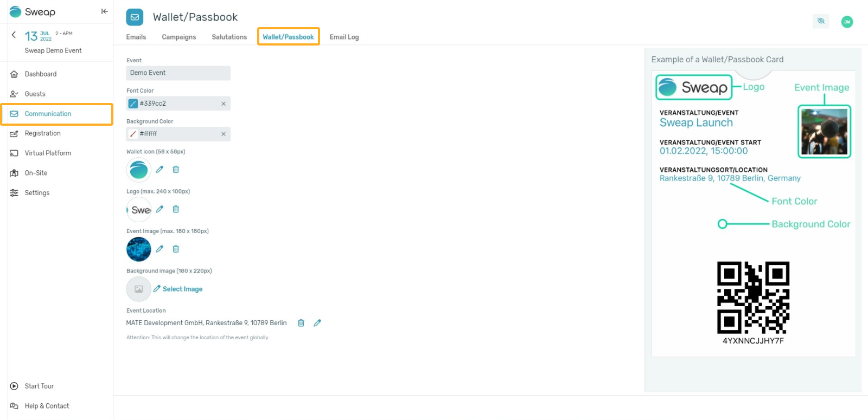
Task: Click the event image thumbnail
Action: [x=139, y=249]
